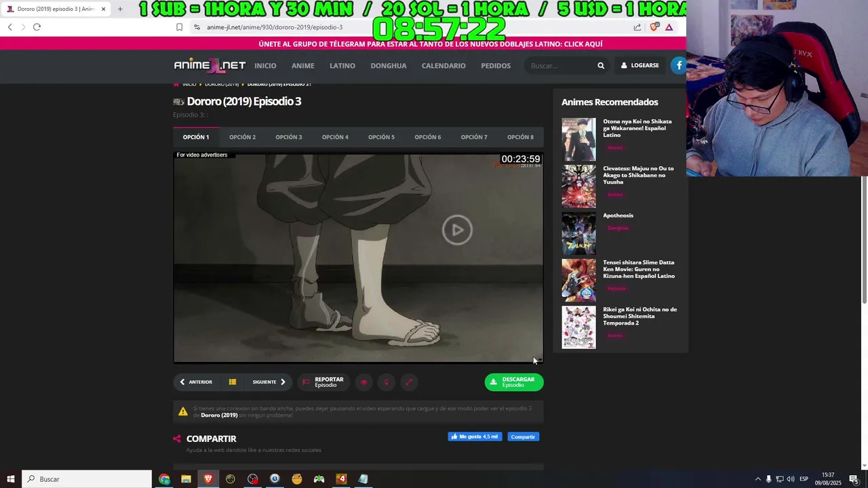Click the anime-jl.net address bar
This screenshot has width=868, height=488.
[x=275, y=27]
